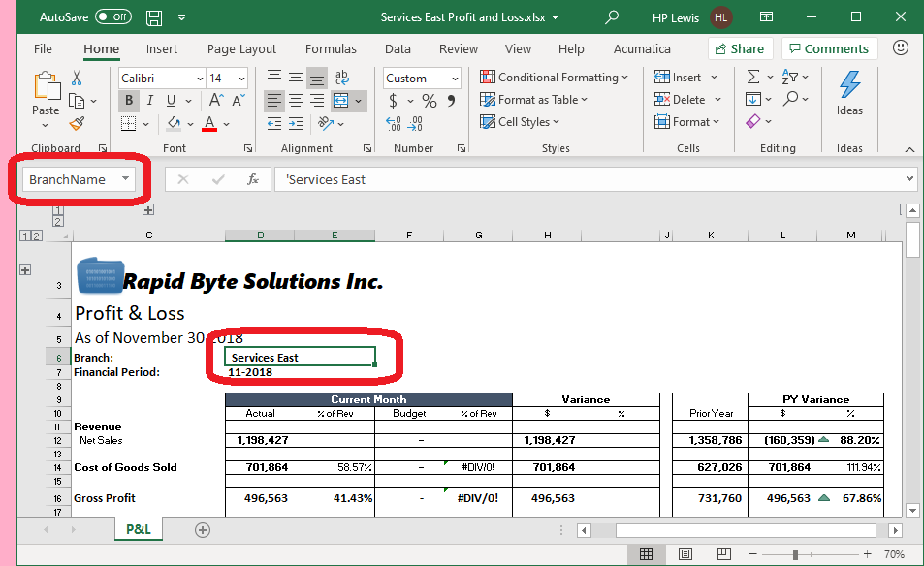Open Conditional Formatting menu
This screenshot has height=566, width=924.
(x=554, y=78)
